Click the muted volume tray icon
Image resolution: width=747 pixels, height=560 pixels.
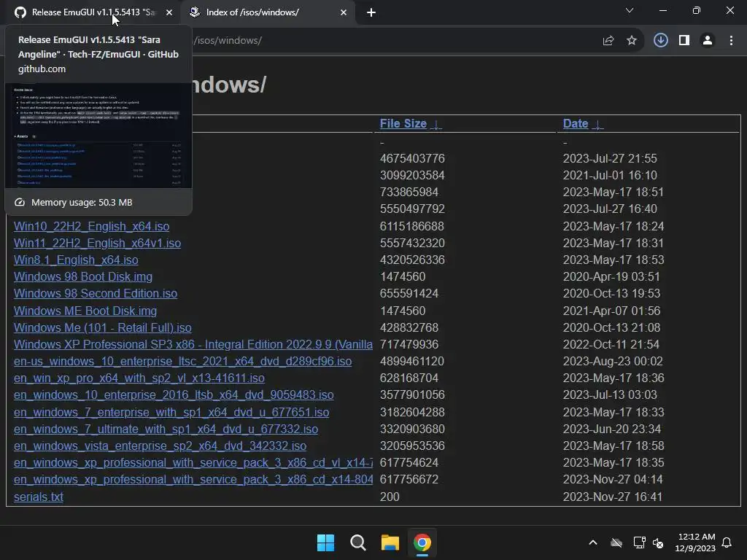click(658, 542)
